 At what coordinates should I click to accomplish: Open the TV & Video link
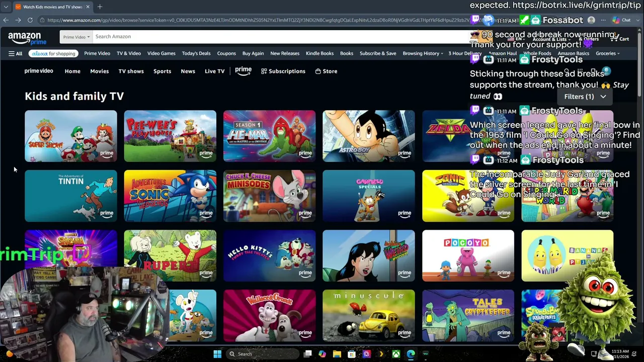coord(129,53)
